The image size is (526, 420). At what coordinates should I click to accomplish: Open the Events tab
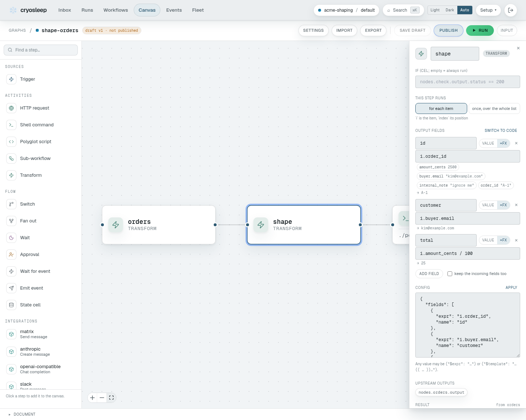pos(174,10)
